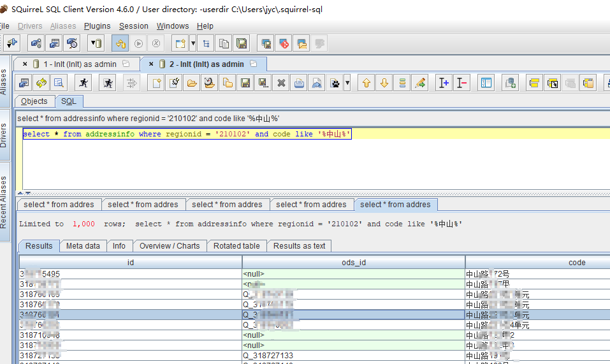Open the Session menu
610x364 pixels.
coord(134,26)
